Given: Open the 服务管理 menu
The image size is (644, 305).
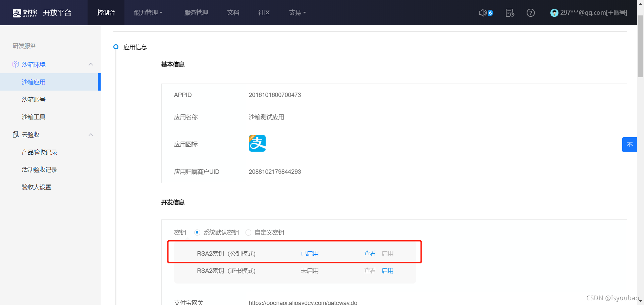Looking at the screenshot, I should (196, 13).
